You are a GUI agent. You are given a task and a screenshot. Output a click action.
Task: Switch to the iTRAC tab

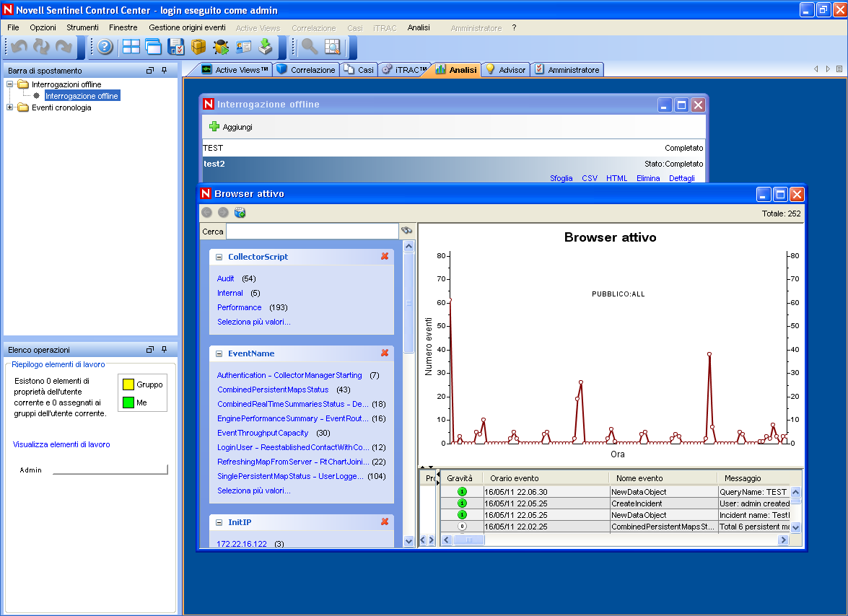[x=405, y=70]
